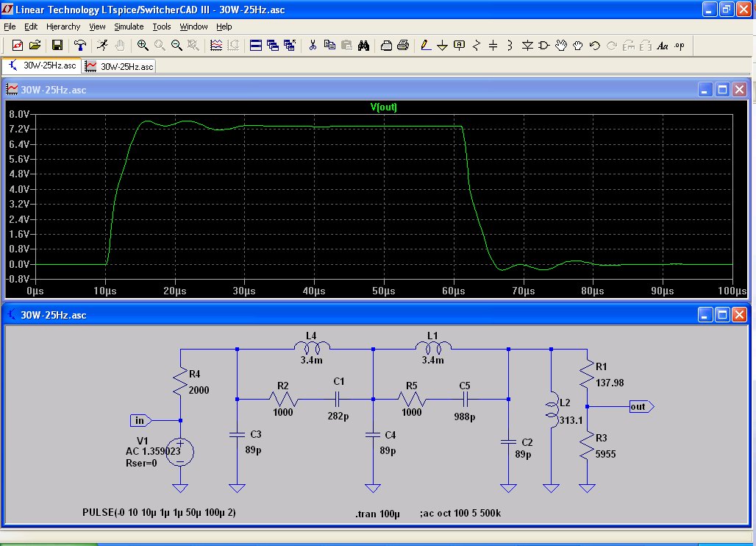Maximize the waveform plot window
Image resolution: width=756 pixels, height=546 pixels.
(722, 90)
